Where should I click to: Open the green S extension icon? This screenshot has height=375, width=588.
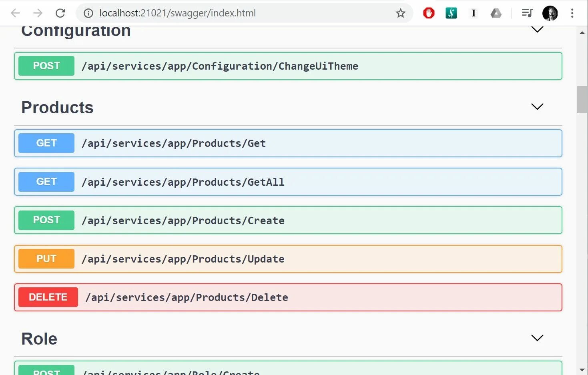click(x=451, y=13)
